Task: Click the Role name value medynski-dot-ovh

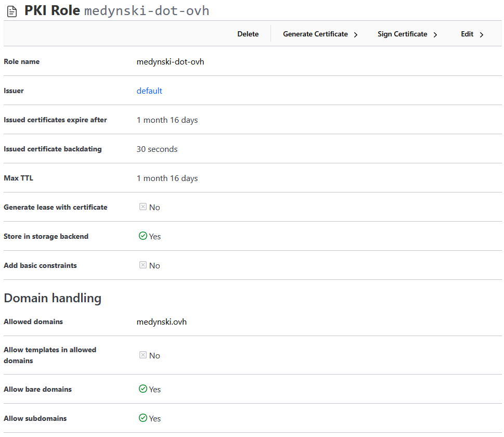Action: tap(170, 62)
